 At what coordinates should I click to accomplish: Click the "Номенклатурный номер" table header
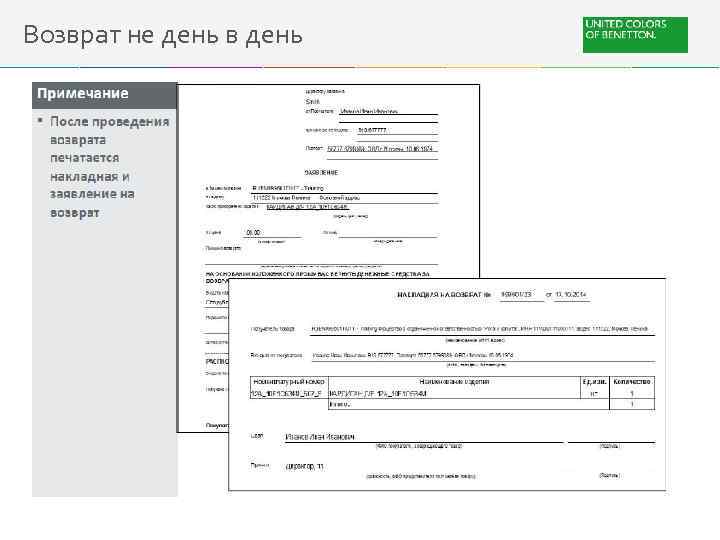click(289, 382)
